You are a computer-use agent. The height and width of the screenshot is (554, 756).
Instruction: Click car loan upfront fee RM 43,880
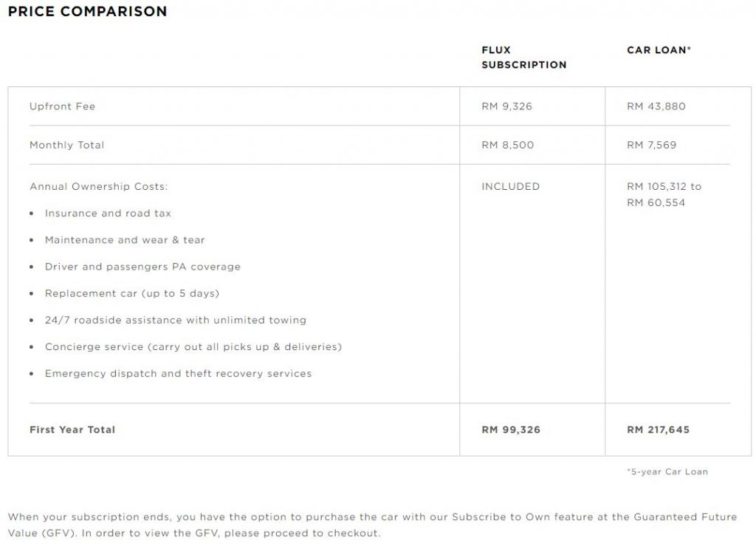tap(656, 106)
